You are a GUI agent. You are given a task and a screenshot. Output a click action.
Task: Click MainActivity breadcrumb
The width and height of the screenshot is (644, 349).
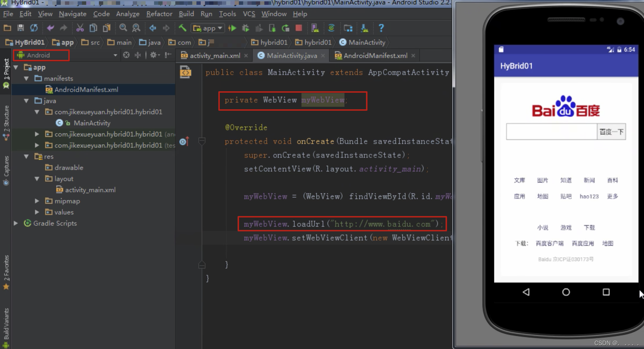[363, 42]
